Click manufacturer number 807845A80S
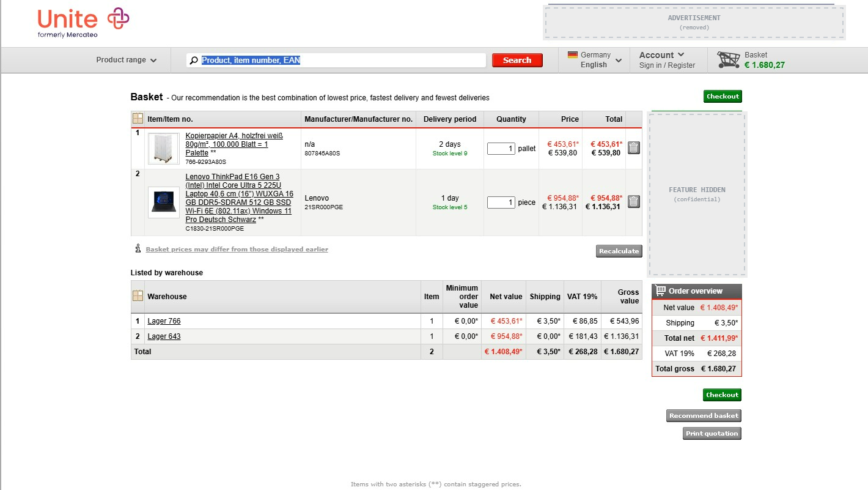 (322, 154)
